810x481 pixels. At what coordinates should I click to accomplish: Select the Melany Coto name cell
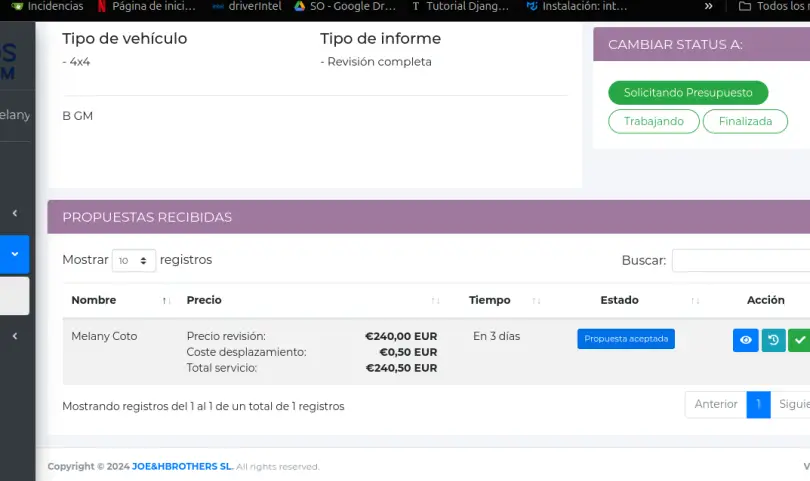[104, 336]
